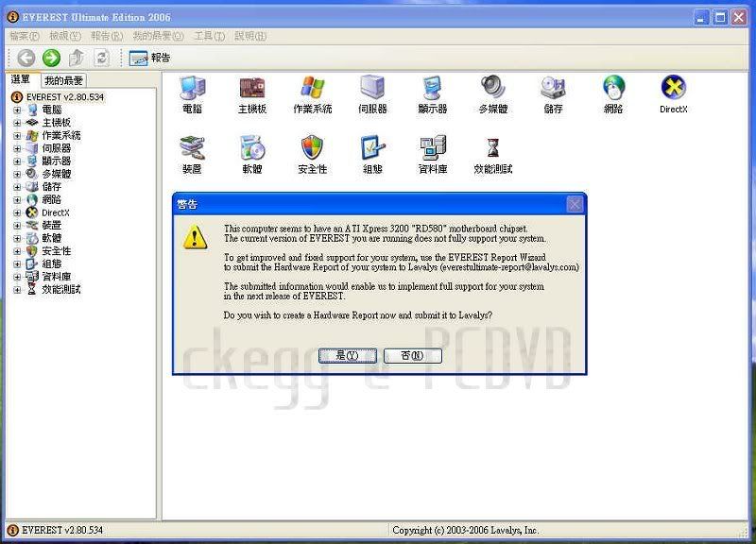
Task: Switch to the 選單 tab in the left pane
Action: 21,79
